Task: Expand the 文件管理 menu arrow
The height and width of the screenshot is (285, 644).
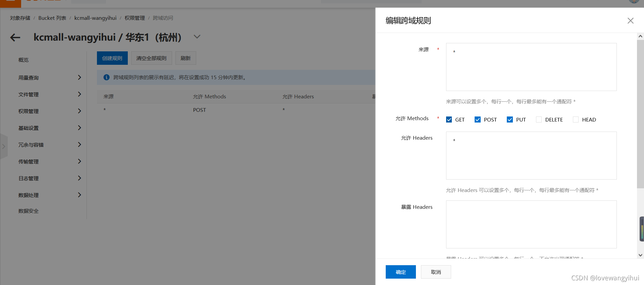Action: coord(79,94)
